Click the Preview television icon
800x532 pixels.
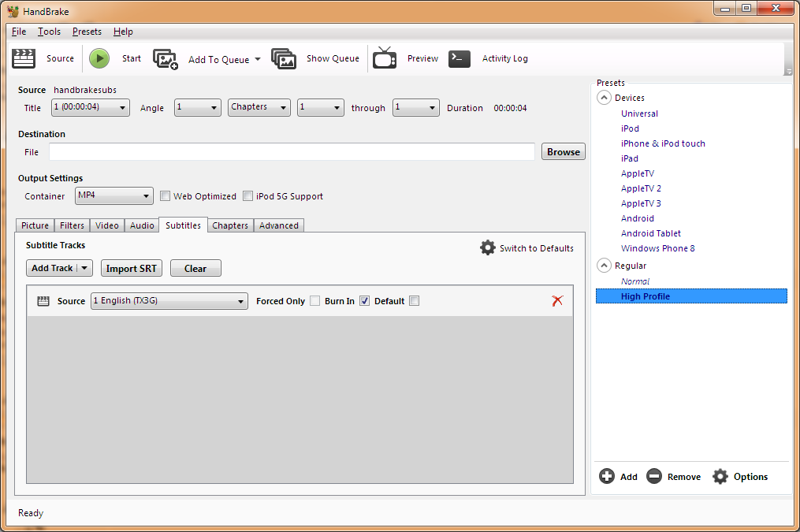[x=385, y=58]
